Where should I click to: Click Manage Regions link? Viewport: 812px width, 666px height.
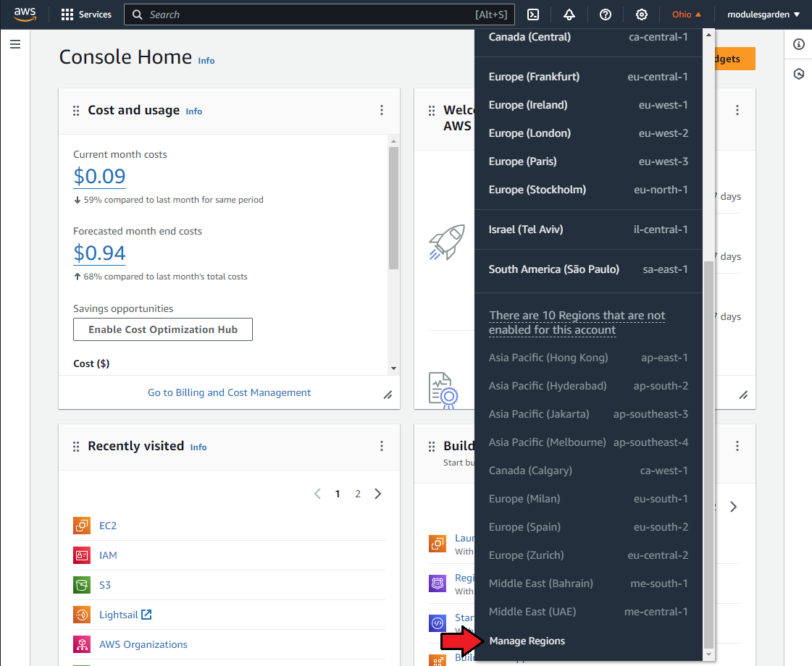point(527,641)
